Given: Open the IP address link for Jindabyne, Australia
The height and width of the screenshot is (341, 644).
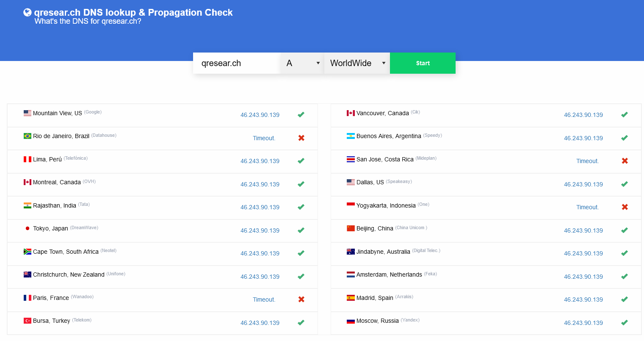Looking at the screenshot, I should click(583, 253).
